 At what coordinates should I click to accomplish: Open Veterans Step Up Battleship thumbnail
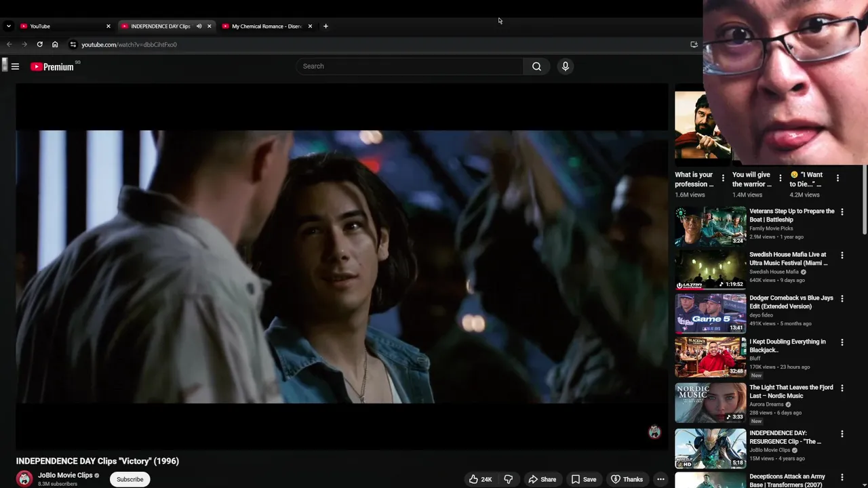pyautogui.click(x=710, y=226)
